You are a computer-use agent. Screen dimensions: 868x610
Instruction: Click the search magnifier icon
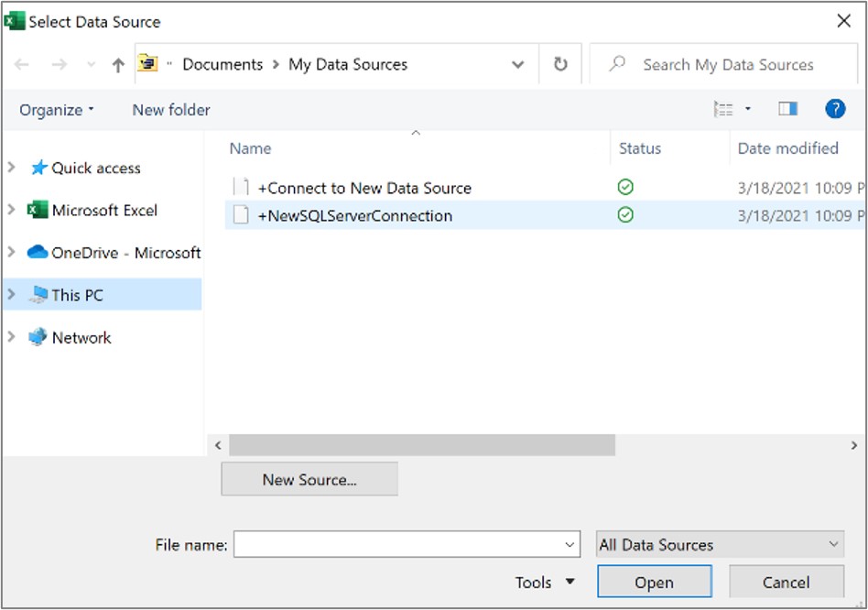point(617,64)
